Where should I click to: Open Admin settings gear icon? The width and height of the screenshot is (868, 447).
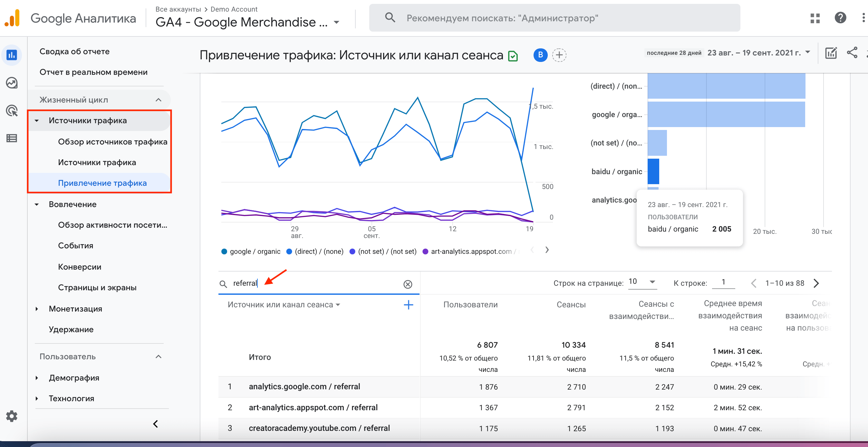coord(12,416)
